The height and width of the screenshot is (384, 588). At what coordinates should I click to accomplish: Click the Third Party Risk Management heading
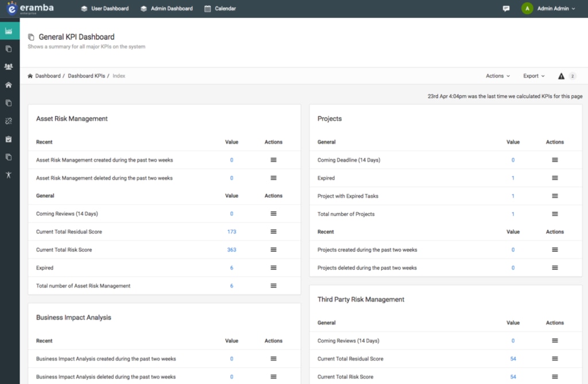click(361, 299)
